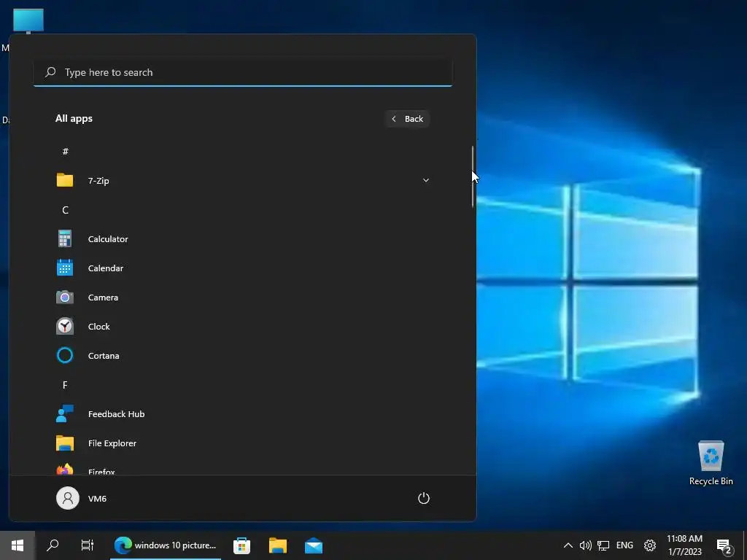Image resolution: width=747 pixels, height=560 pixels.
Task: Change the ENG input language indicator
Action: tap(624, 545)
